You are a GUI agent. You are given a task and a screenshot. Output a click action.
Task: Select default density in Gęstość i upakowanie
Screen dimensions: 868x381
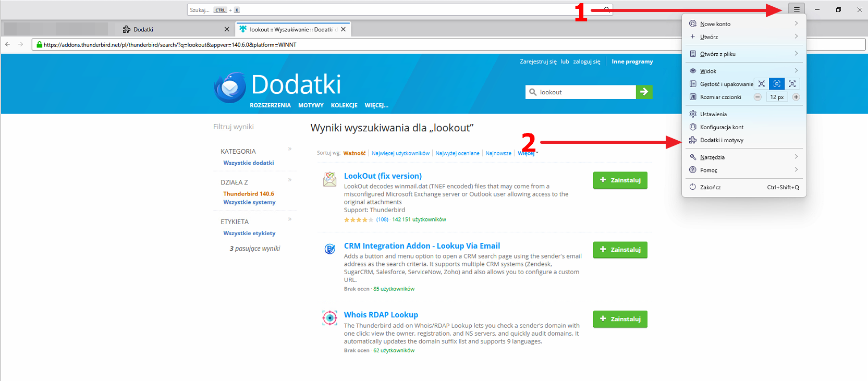click(x=777, y=84)
